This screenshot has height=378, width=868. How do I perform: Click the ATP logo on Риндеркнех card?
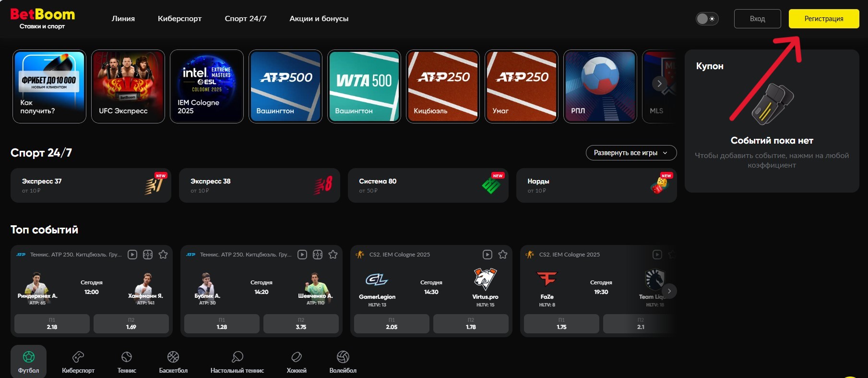click(21, 255)
